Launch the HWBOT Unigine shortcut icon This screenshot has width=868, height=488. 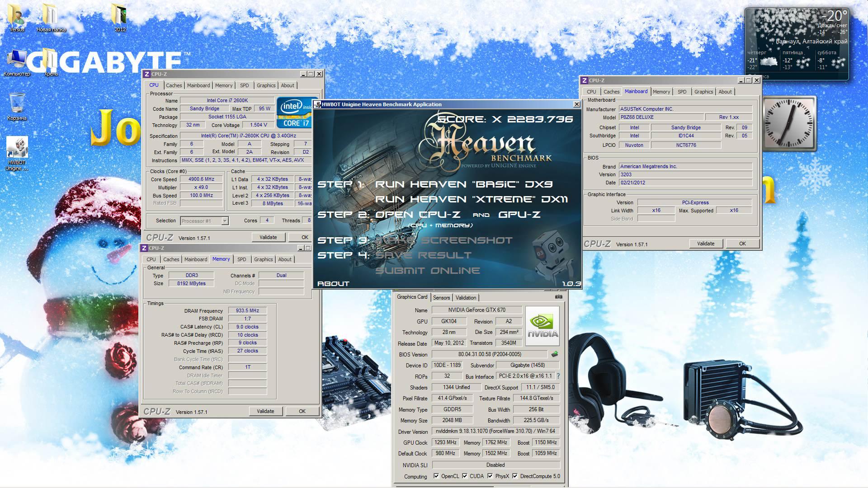click(17, 153)
